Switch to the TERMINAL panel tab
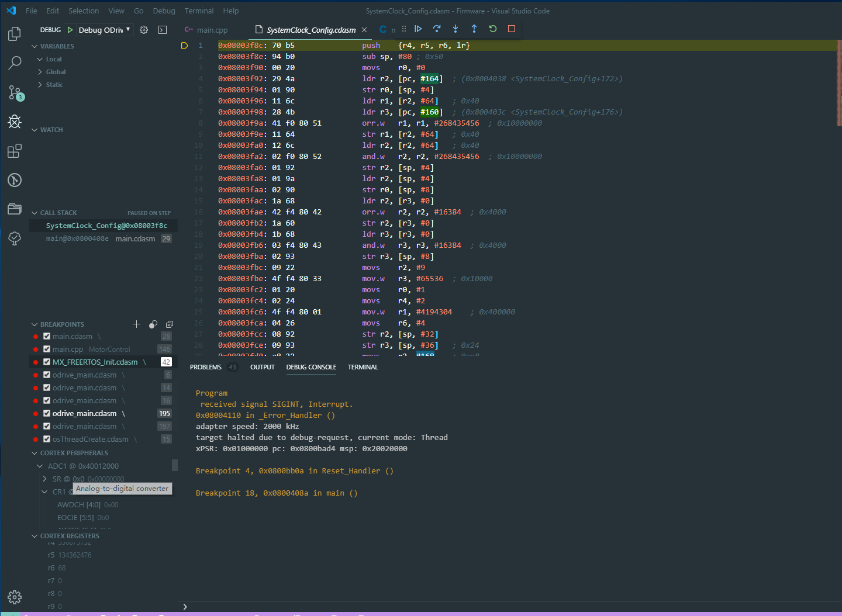Screen dimensions: 842x616 (363, 367)
